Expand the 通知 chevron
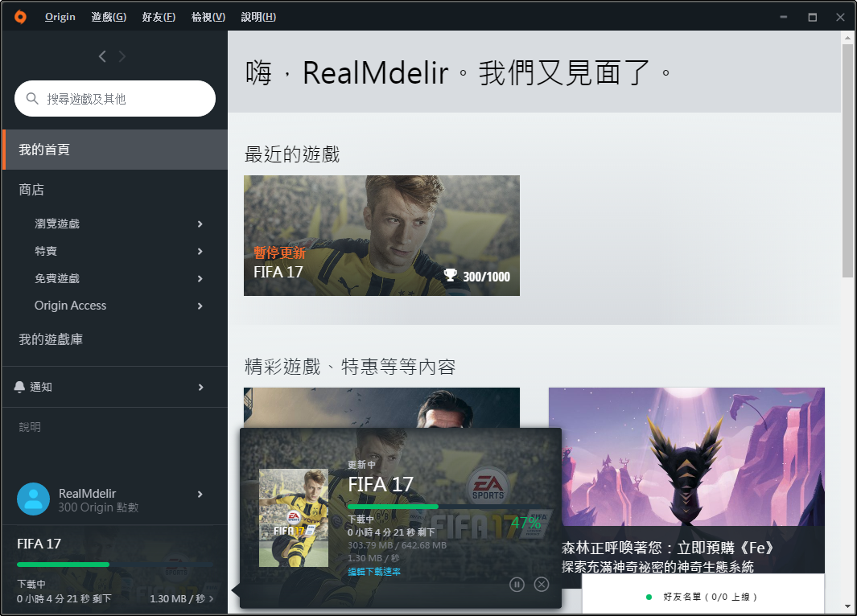Screen dimensions: 857x616 pos(200,387)
